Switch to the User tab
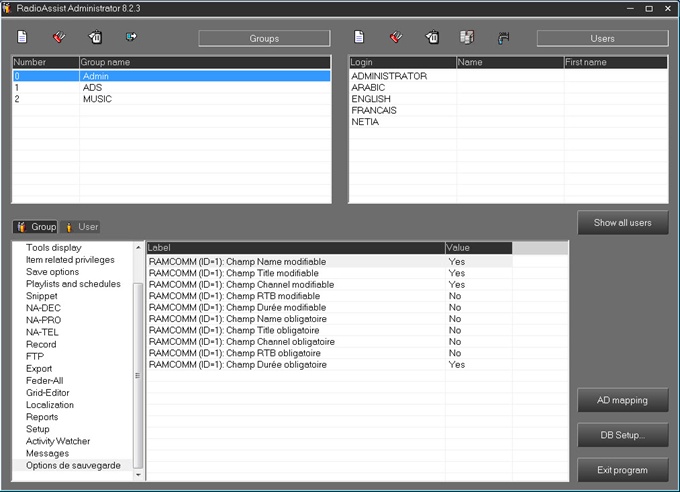The height and width of the screenshot is (492, 680). tap(81, 227)
